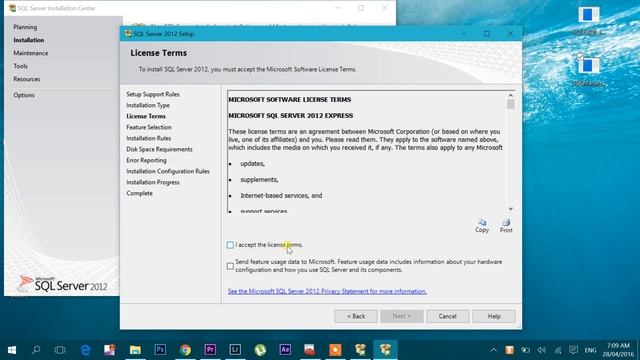This screenshot has height=360, width=640.
Task: Open uTorrent from the taskbar
Action: [x=260, y=350]
